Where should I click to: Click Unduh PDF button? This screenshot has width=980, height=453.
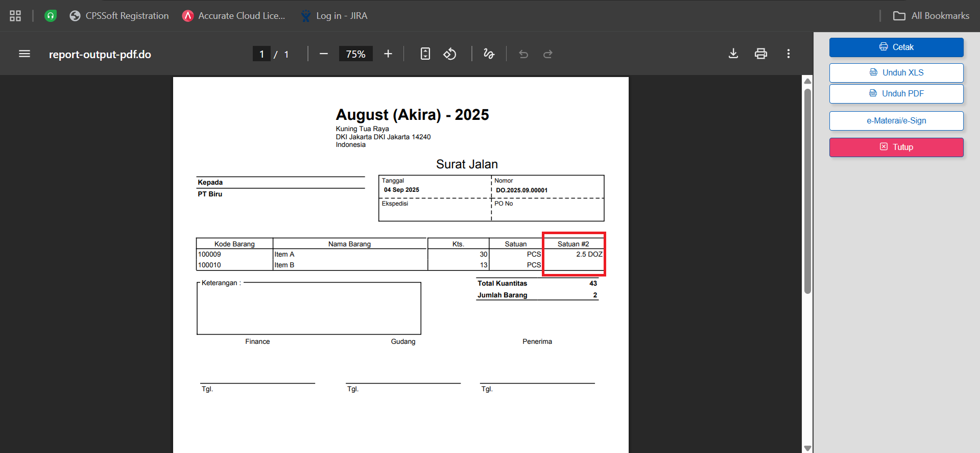point(896,94)
